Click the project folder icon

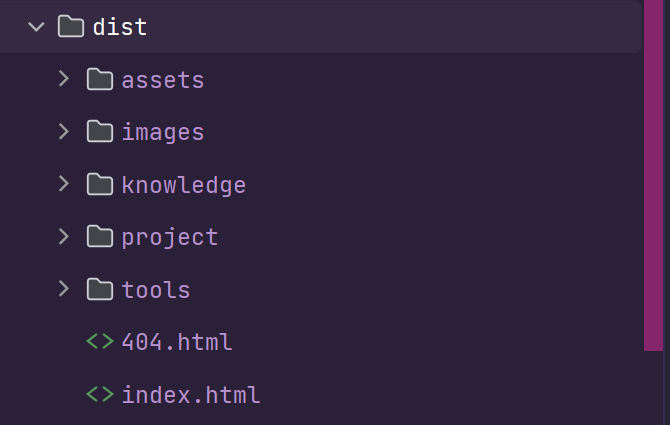(x=99, y=237)
